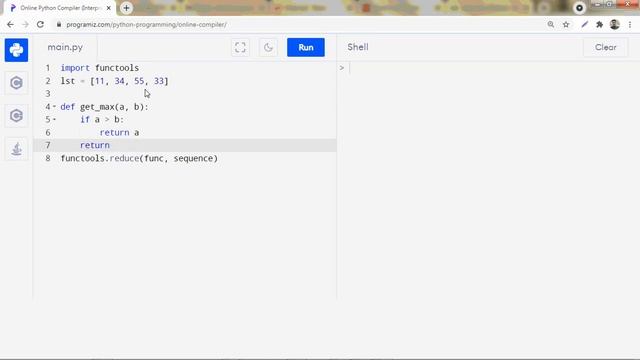Image resolution: width=640 pixels, height=360 pixels.
Task: Click the screen recorder icon in title bar
Action: point(579,8)
